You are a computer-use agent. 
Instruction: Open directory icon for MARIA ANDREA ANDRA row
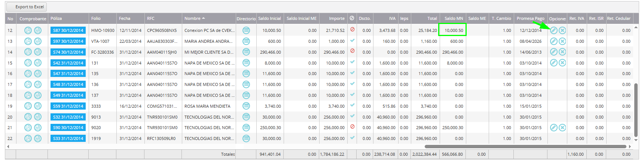[x=246, y=41]
